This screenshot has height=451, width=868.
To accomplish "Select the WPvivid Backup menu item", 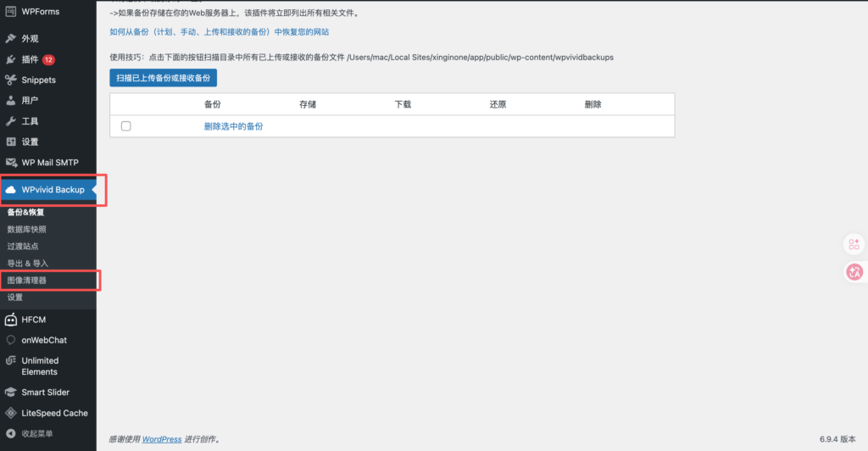I will tap(48, 190).
